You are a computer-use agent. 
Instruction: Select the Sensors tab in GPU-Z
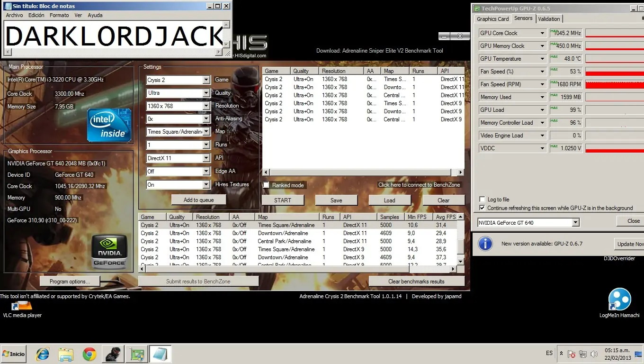coord(523,18)
